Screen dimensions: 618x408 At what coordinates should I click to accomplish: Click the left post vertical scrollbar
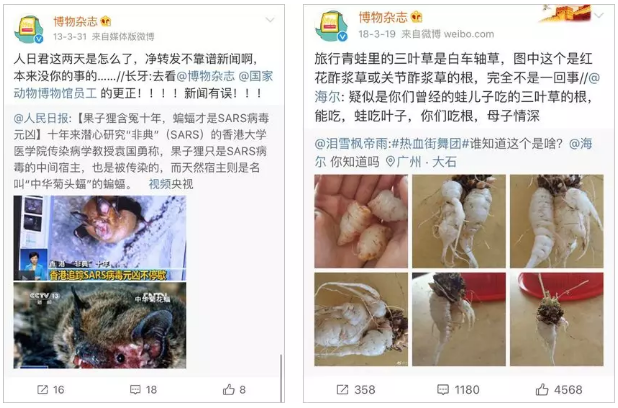click(x=282, y=378)
